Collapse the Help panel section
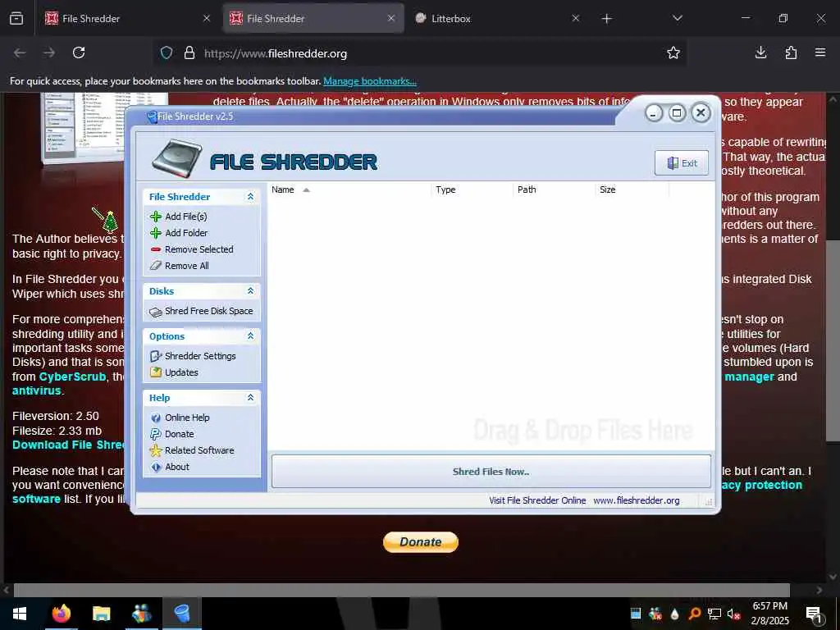This screenshot has height=630, width=840. [x=250, y=398]
